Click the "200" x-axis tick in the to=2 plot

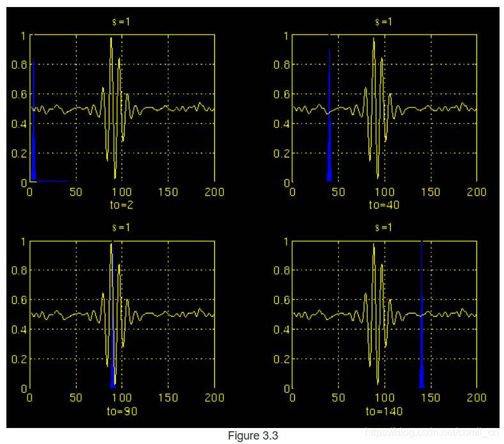214,193
